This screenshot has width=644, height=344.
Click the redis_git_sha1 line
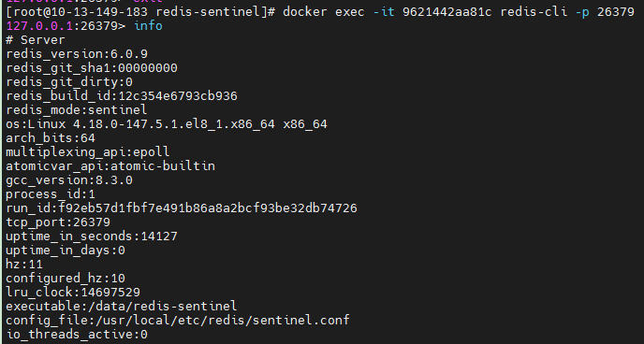click(92, 68)
